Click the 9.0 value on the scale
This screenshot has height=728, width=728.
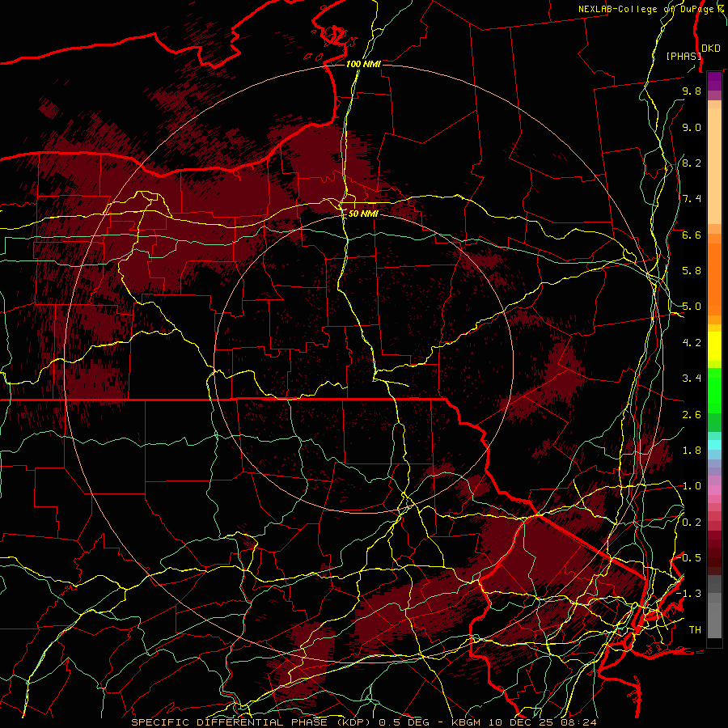click(692, 127)
